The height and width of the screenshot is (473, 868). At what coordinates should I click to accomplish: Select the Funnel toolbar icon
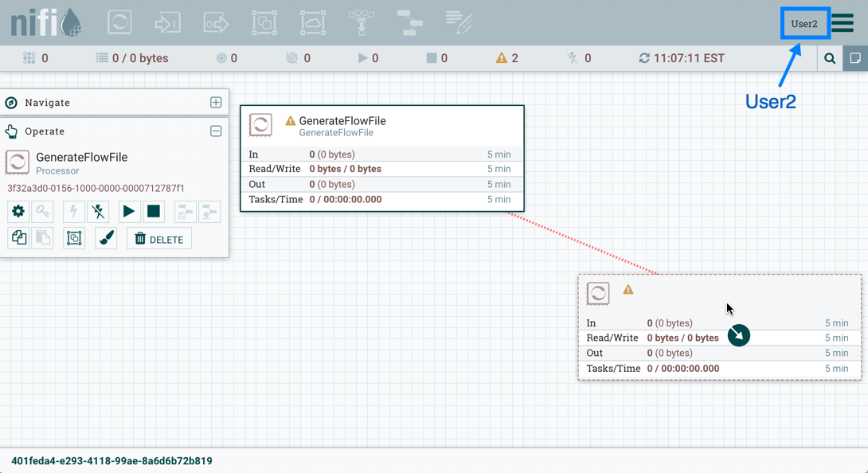click(x=362, y=22)
